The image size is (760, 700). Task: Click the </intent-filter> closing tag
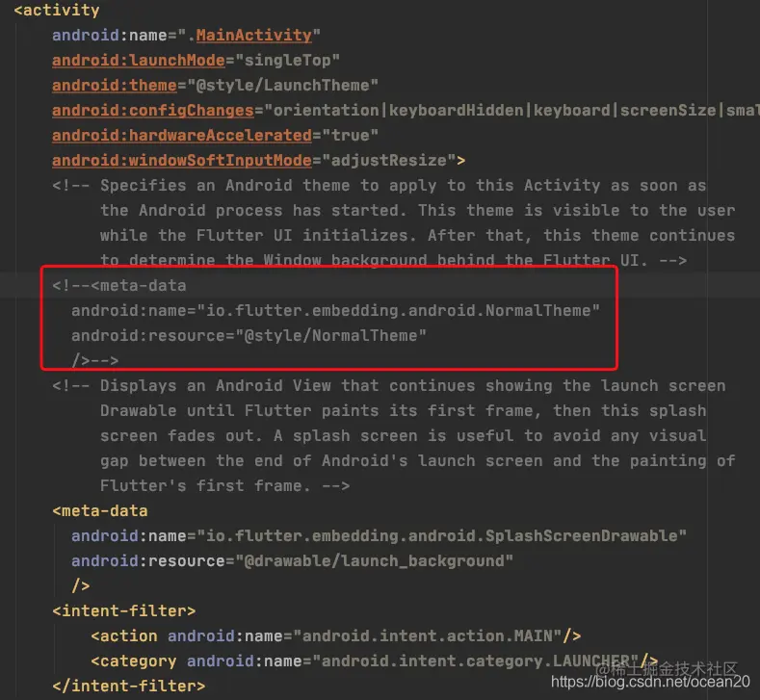(x=129, y=687)
